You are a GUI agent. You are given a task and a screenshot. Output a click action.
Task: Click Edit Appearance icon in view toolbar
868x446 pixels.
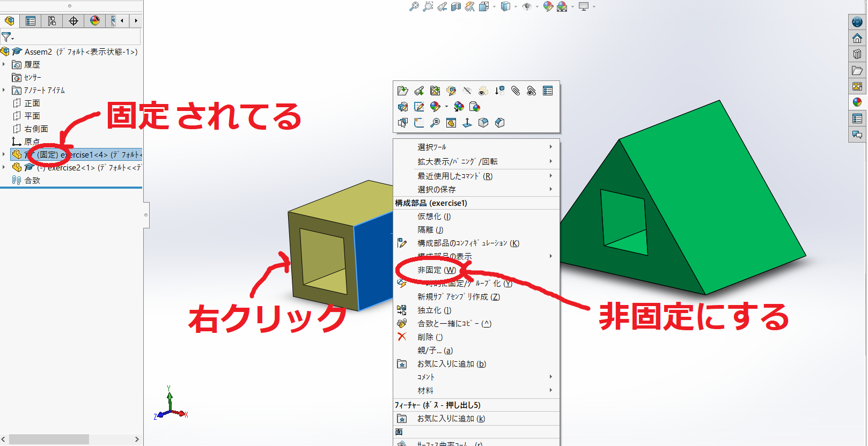[548, 6]
